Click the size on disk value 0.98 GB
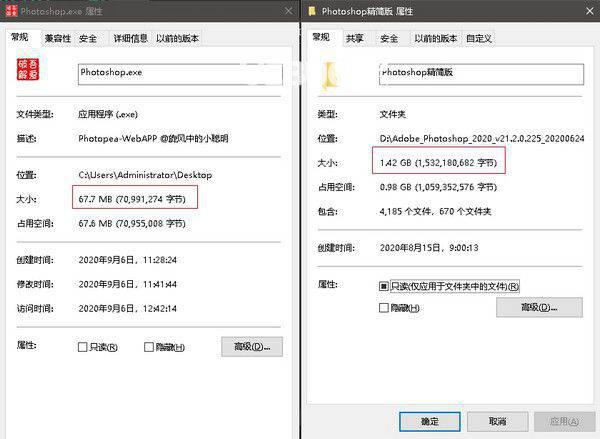 [x=439, y=187]
